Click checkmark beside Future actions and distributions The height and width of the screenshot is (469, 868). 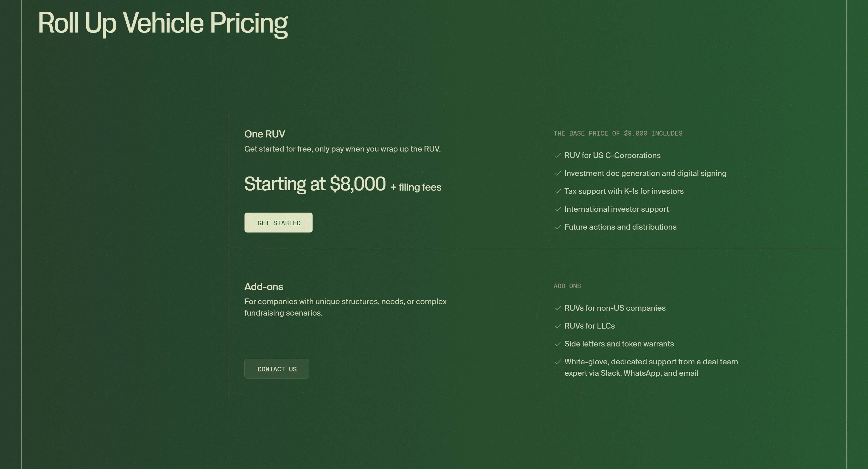[x=558, y=227]
